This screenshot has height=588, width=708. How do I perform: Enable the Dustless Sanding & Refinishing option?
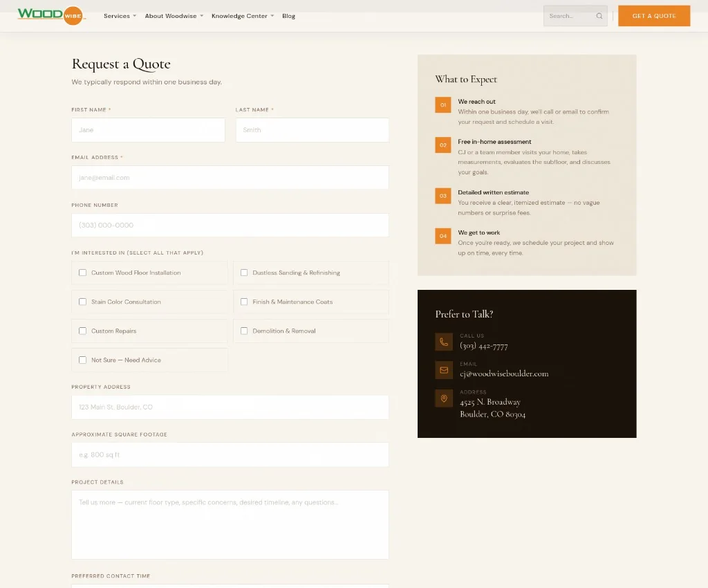click(x=244, y=273)
